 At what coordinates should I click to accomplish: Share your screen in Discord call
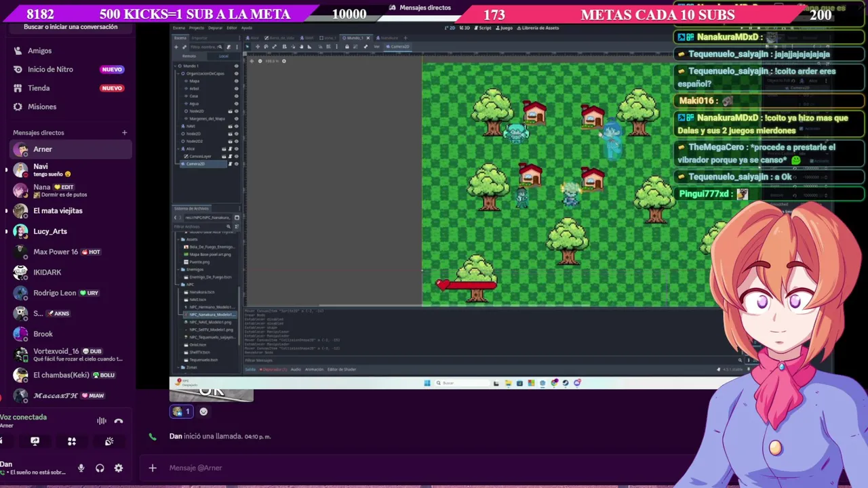pos(35,441)
